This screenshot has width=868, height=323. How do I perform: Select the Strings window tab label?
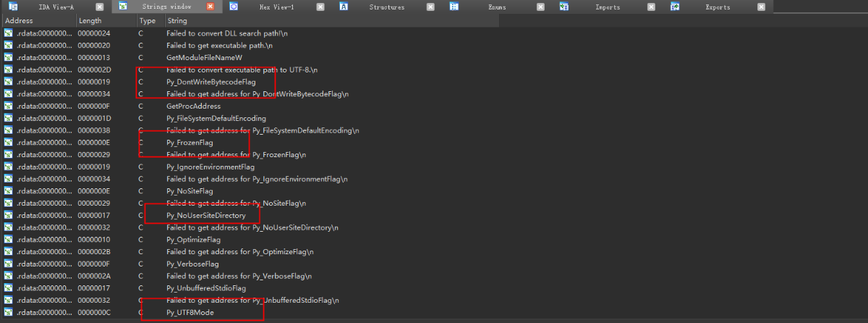tap(166, 7)
